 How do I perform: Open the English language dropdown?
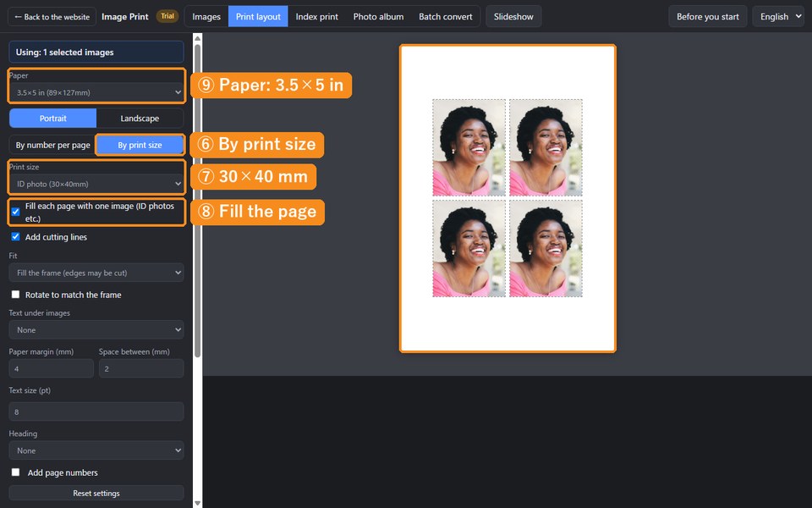(x=778, y=17)
